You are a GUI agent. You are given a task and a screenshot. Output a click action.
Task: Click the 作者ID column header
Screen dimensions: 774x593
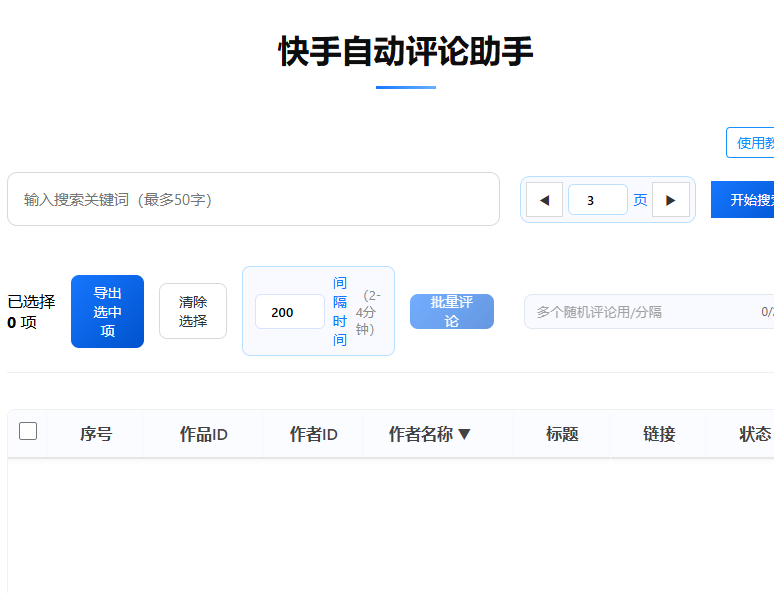click(x=313, y=434)
